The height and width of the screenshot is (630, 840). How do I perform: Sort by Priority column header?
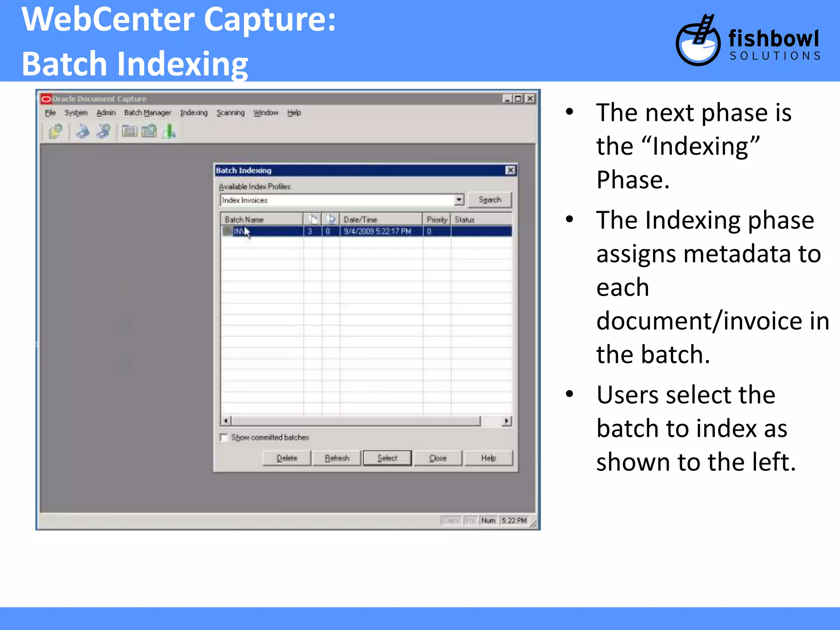pos(437,219)
